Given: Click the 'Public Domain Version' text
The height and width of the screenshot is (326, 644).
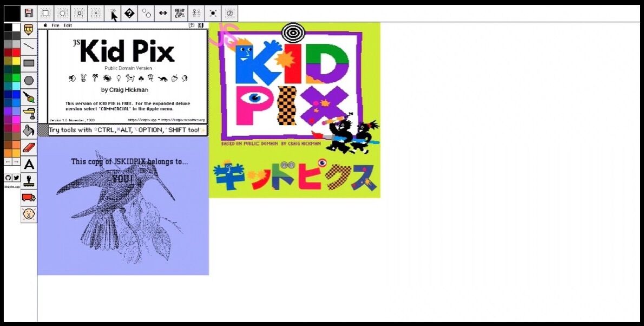Looking at the screenshot, I should 128,68.
